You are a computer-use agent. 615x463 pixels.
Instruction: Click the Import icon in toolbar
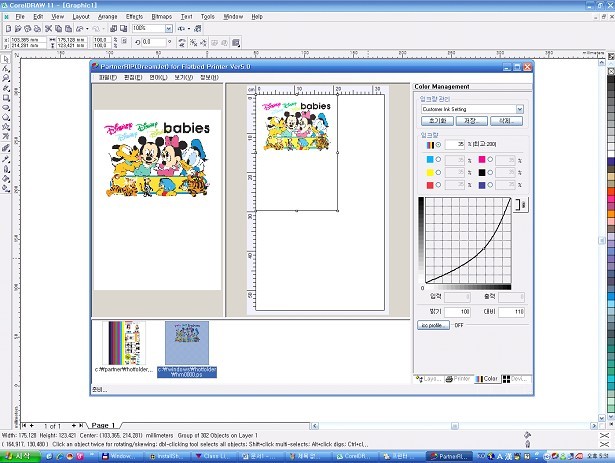tap(113, 29)
